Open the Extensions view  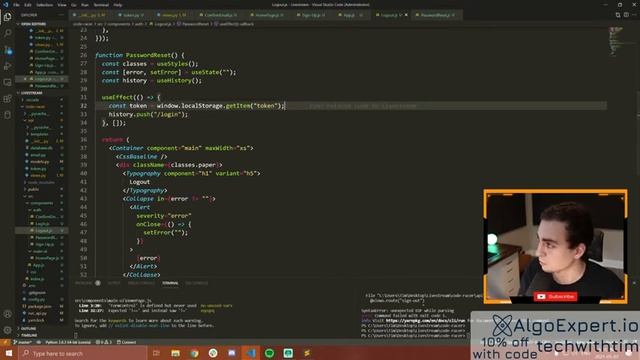coord(8,99)
